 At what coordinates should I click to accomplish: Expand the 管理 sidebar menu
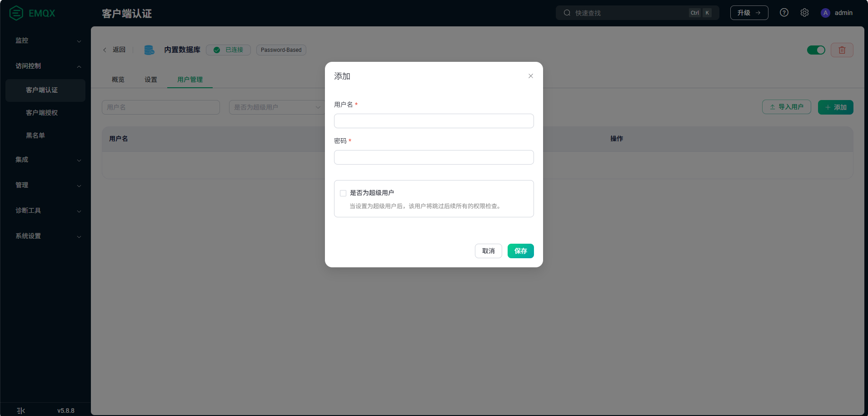coord(45,185)
